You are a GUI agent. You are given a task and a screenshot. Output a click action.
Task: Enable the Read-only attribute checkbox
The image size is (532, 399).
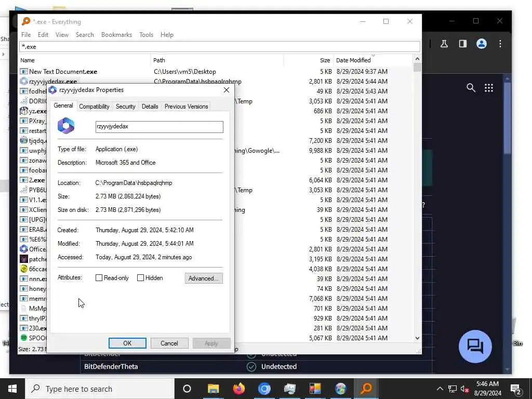pos(99,278)
